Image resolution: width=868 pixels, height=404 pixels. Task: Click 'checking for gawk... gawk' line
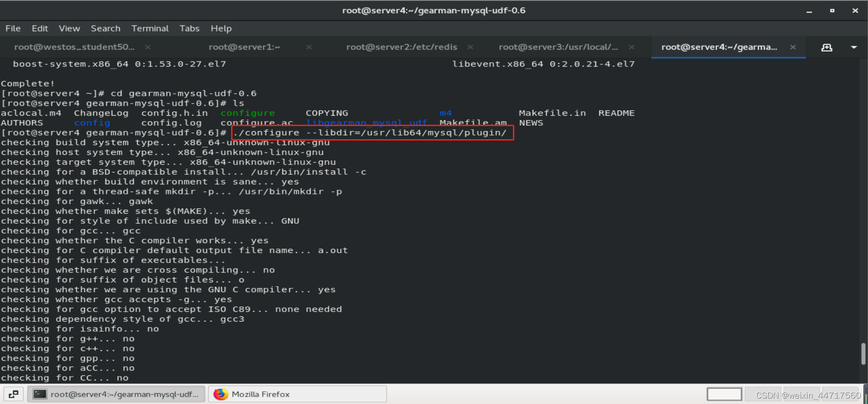point(77,202)
